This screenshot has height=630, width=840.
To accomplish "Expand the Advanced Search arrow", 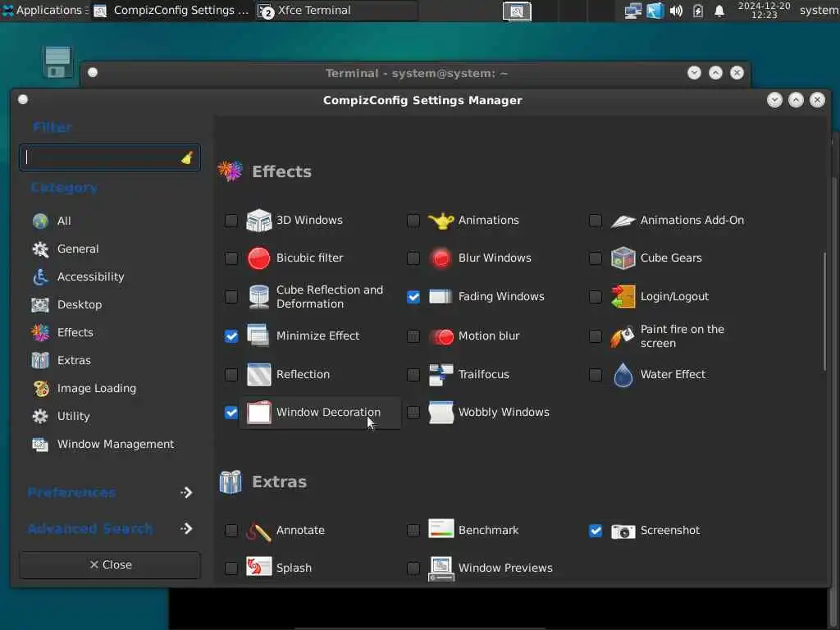I will [x=186, y=529].
